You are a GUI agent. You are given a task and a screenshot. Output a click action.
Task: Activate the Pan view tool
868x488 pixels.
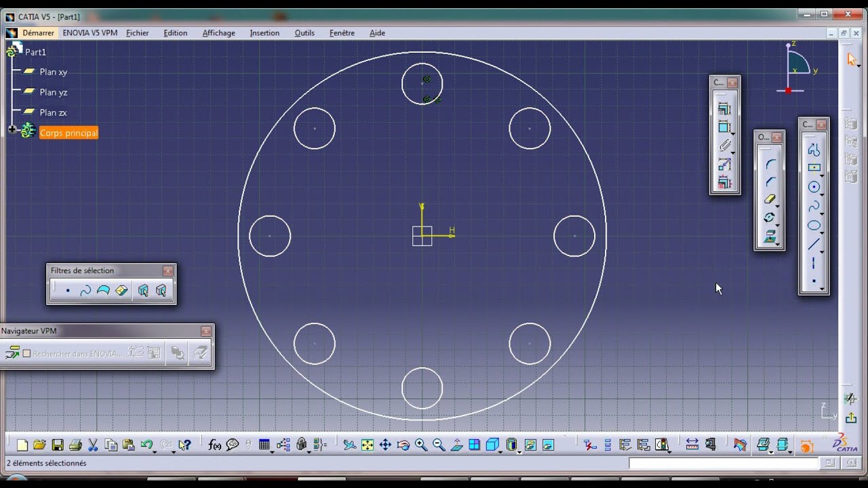click(385, 445)
